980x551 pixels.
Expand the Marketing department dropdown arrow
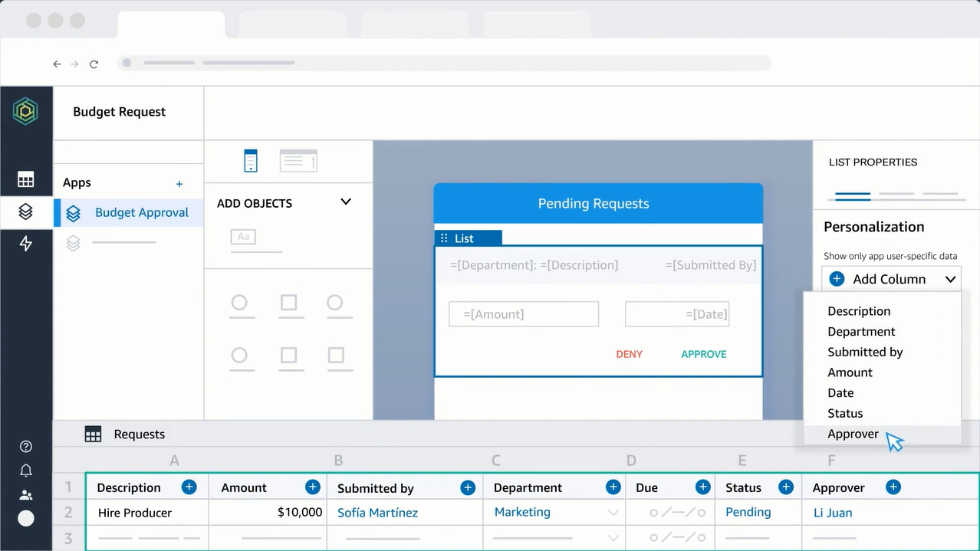(x=613, y=513)
